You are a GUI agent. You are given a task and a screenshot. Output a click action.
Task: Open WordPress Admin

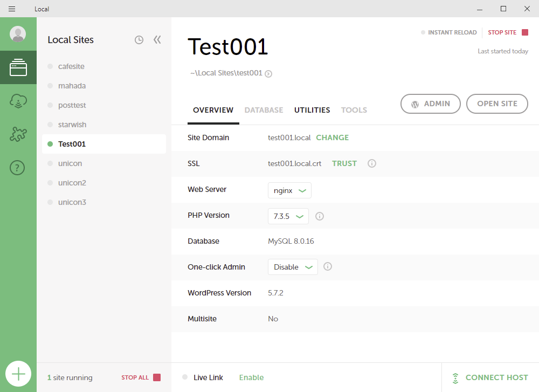click(430, 104)
